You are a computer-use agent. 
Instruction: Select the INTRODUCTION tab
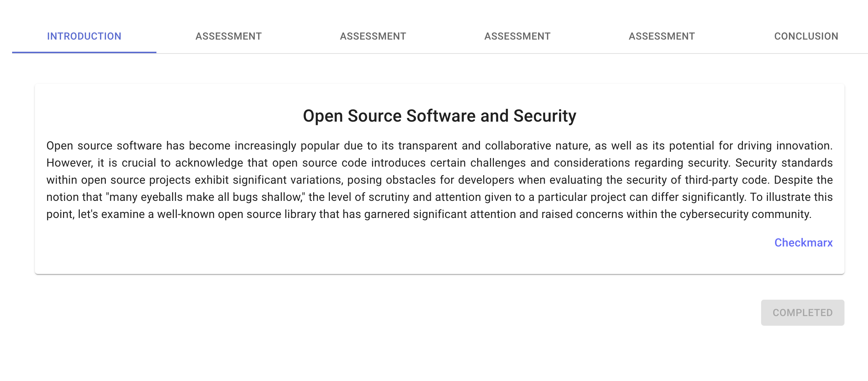(x=84, y=36)
